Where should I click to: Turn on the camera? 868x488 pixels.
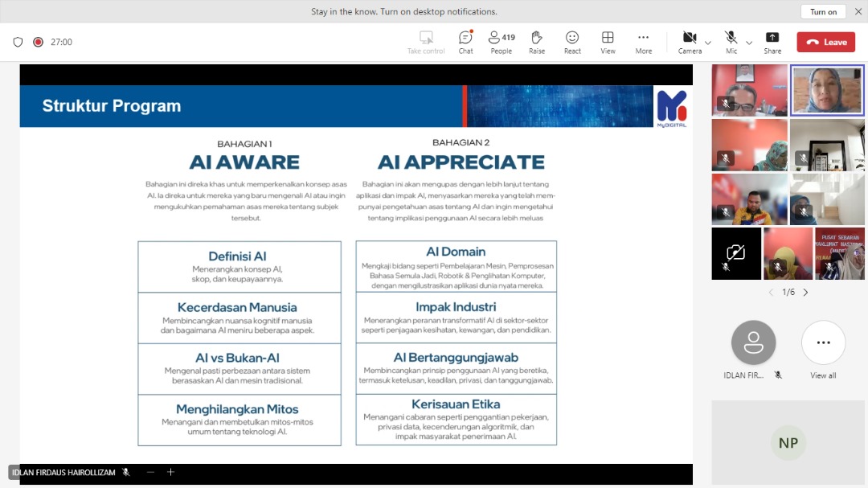[x=689, y=42]
